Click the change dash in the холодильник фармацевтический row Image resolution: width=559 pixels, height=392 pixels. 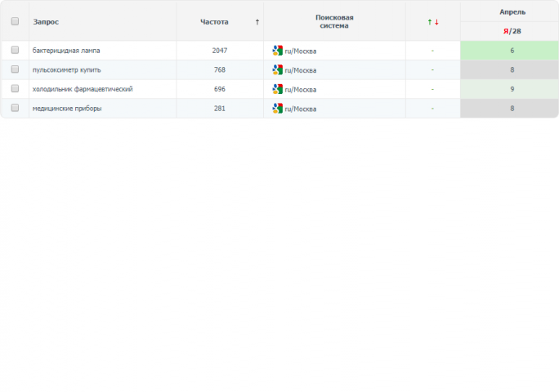pyautogui.click(x=432, y=89)
